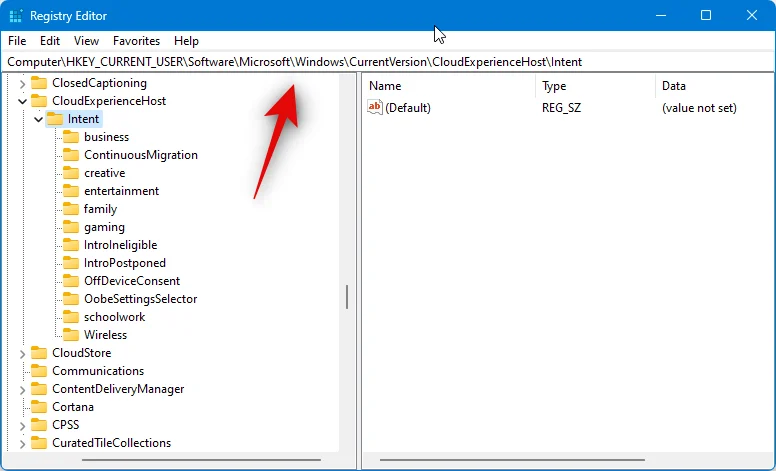Click the CloudStore folder icon
This screenshot has width=776, height=471.
tap(39, 353)
